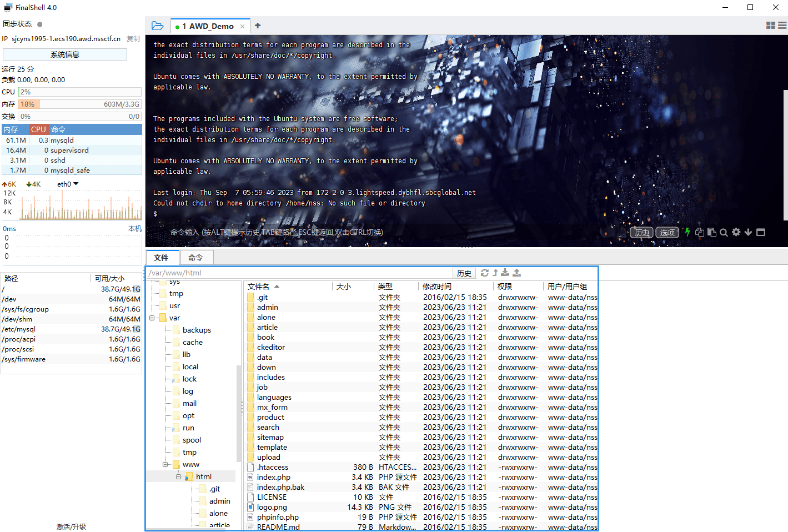Click 激活/升级 link
The height and width of the screenshot is (532, 788).
(71, 526)
